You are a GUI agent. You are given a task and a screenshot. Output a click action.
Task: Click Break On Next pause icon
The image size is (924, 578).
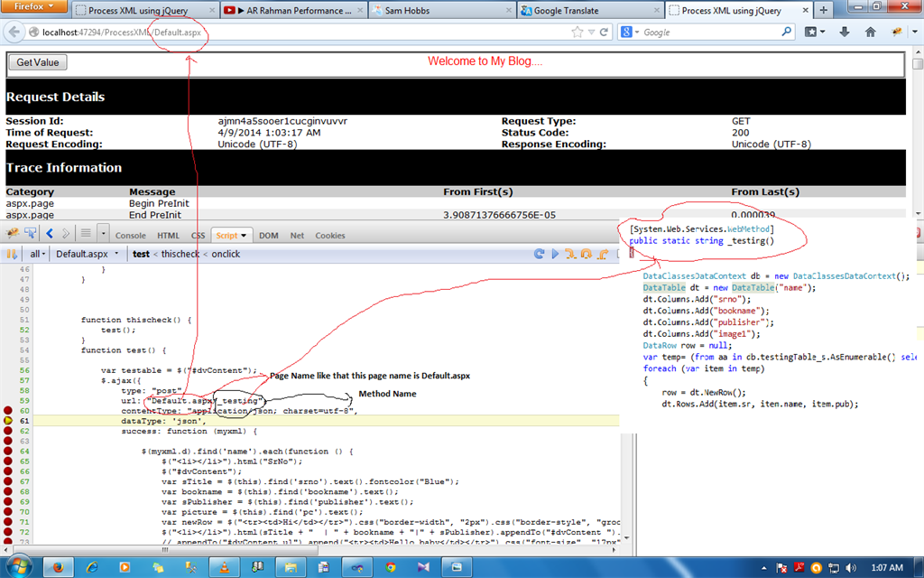11,254
